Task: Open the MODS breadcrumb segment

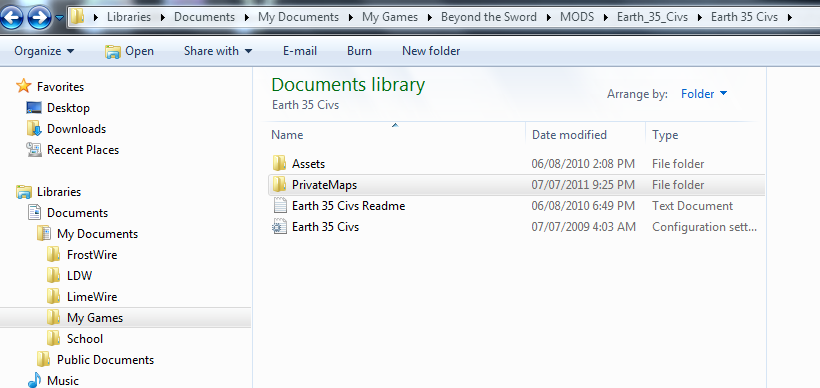Action: point(577,17)
